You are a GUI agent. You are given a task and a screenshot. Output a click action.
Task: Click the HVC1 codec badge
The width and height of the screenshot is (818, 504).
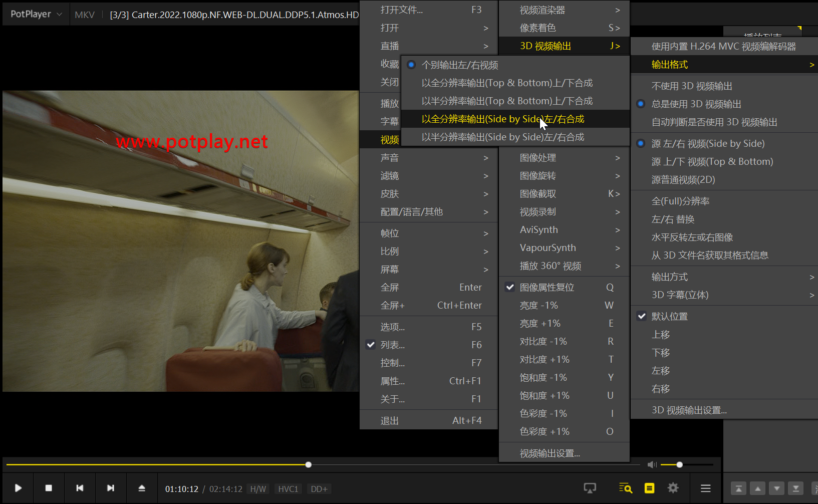click(288, 489)
